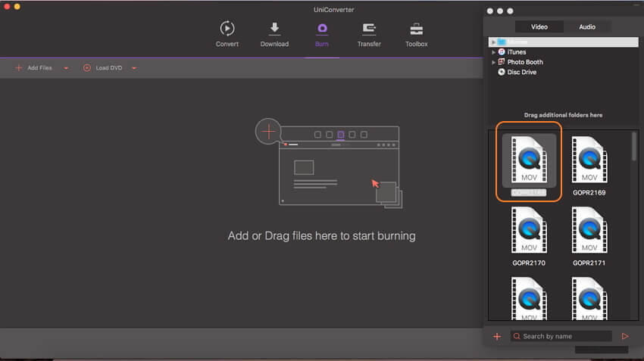This screenshot has width=644, height=361.
Task: Click the Photo Booth icon
Action: 502,62
